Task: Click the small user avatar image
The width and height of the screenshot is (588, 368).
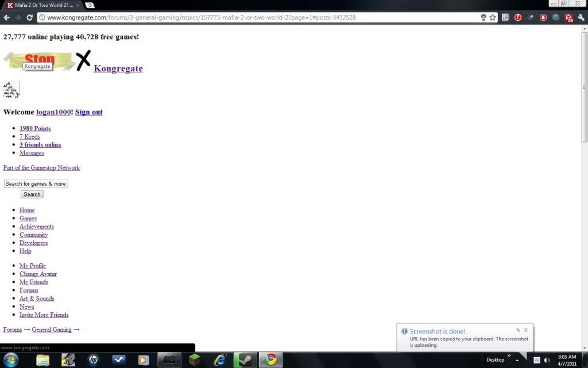Action: click(11, 90)
